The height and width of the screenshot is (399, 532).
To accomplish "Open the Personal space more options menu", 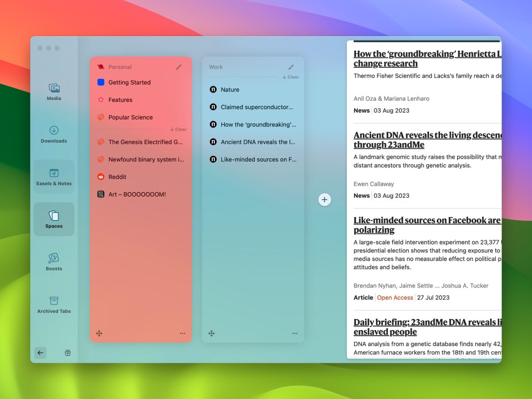I will click(182, 333).
